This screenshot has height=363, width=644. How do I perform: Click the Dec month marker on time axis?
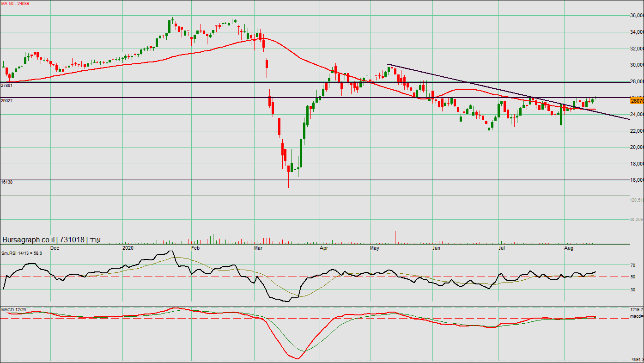[55, 248]
